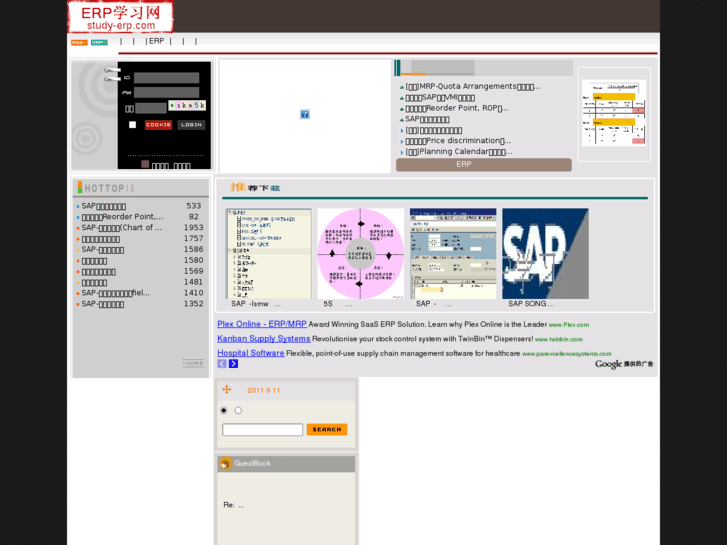Select the second search radio button
Screen dimensions: 727x545
(x=238, y=410)
